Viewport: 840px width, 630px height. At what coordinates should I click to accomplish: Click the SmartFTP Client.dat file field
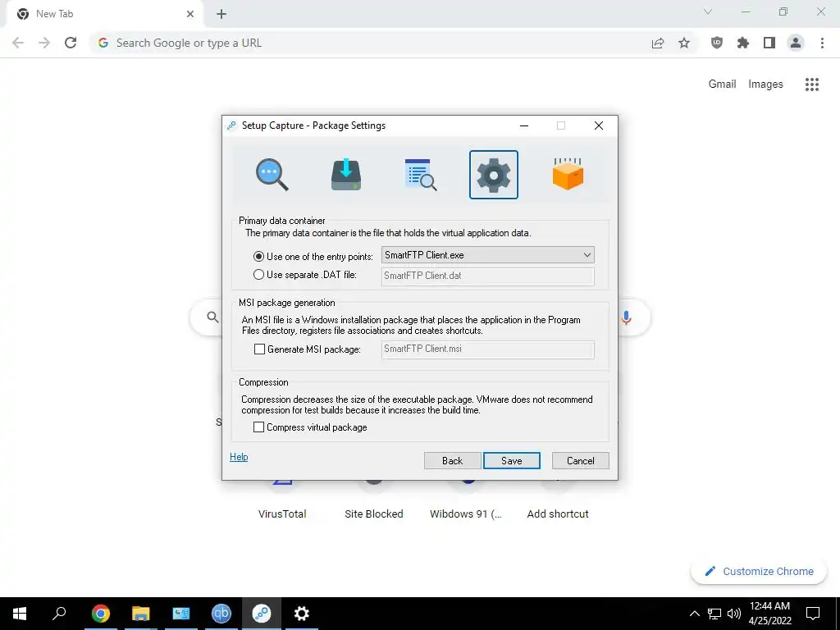coord(487,276)
